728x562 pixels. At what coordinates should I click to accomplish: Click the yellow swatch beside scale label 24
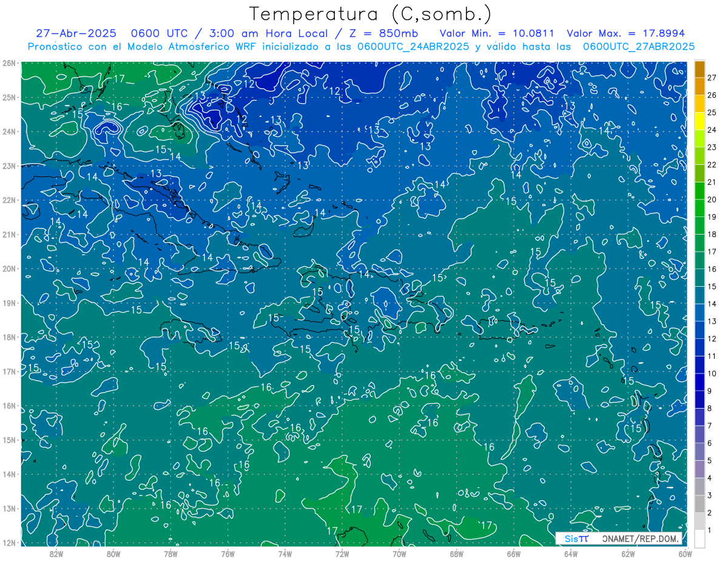click(700, 121)
